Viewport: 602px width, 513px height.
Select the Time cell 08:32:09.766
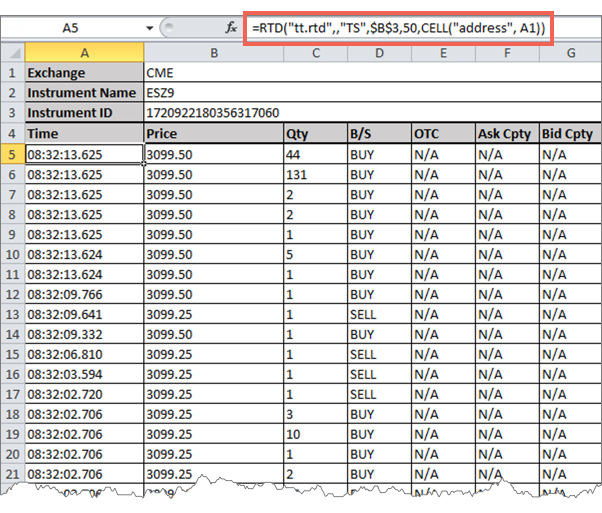[84, 293]
